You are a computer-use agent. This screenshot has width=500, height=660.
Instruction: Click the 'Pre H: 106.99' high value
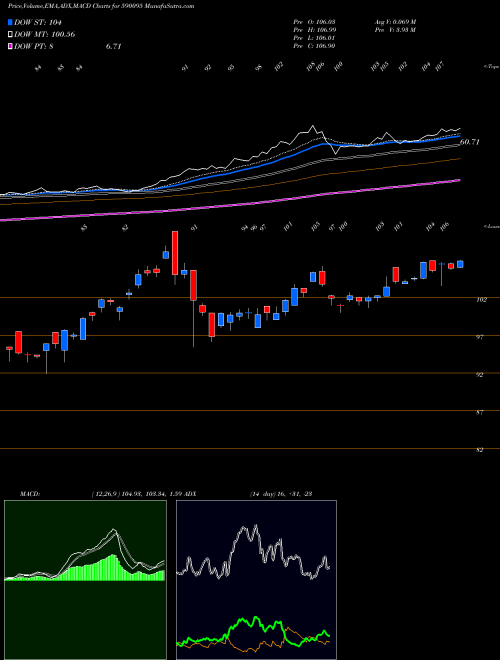[314, 30]
